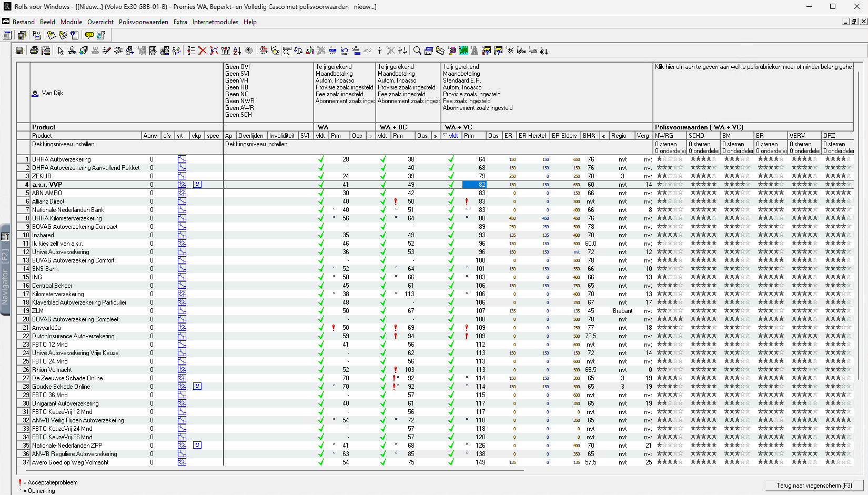Select the mouse pointer arrow tool

pyautogui.click(x=60, y=50)
